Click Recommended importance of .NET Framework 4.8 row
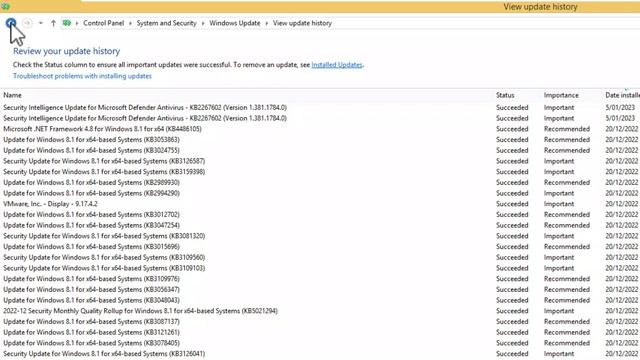 567,129
